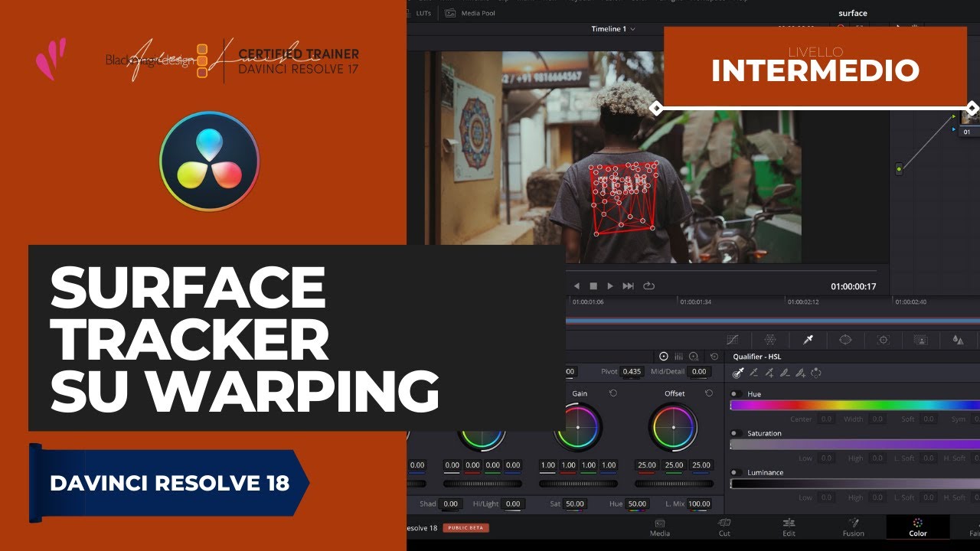Click the Offset color wheel
Screen dimensions: 980x551
674,427
